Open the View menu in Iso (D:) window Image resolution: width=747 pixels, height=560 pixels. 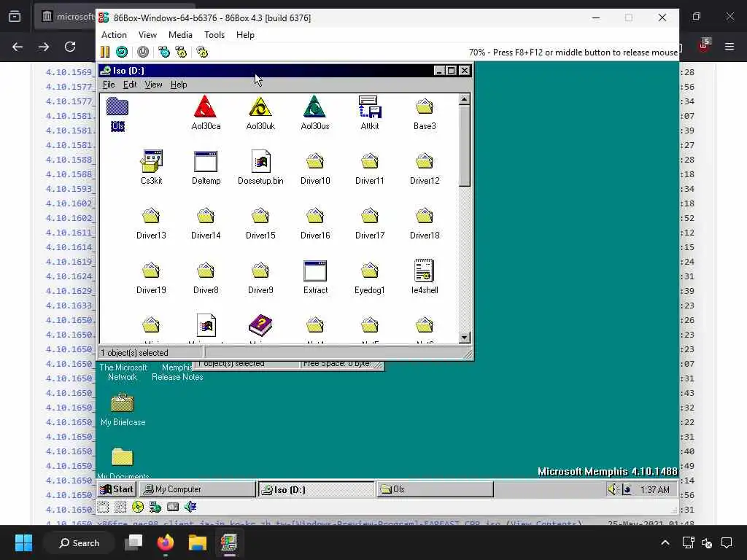pyautogui.click(x=153, y=85)
